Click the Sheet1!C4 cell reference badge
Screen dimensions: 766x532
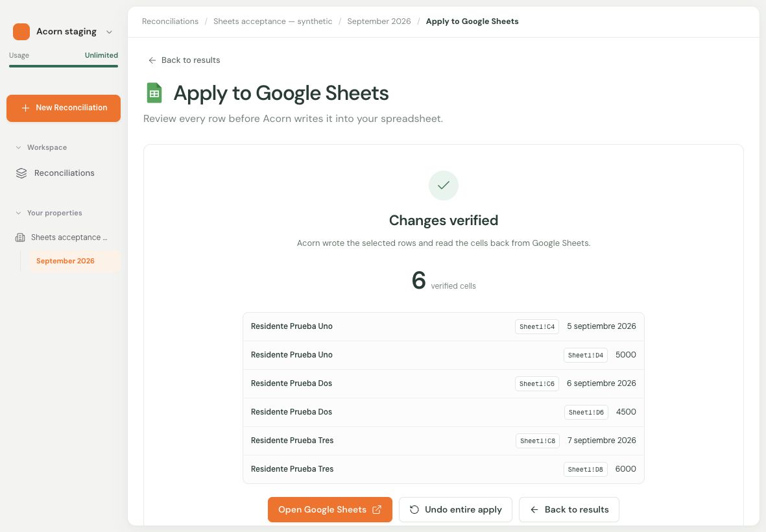coord(537,327)
